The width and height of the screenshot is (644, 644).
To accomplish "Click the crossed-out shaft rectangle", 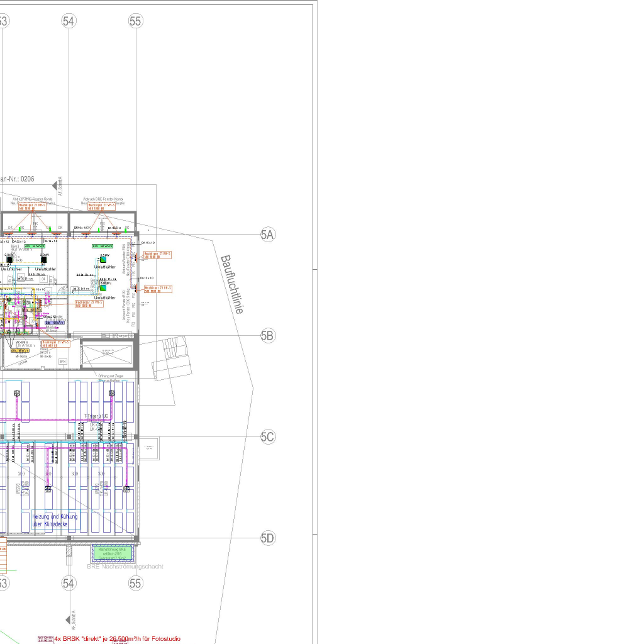I will [108, 353].
